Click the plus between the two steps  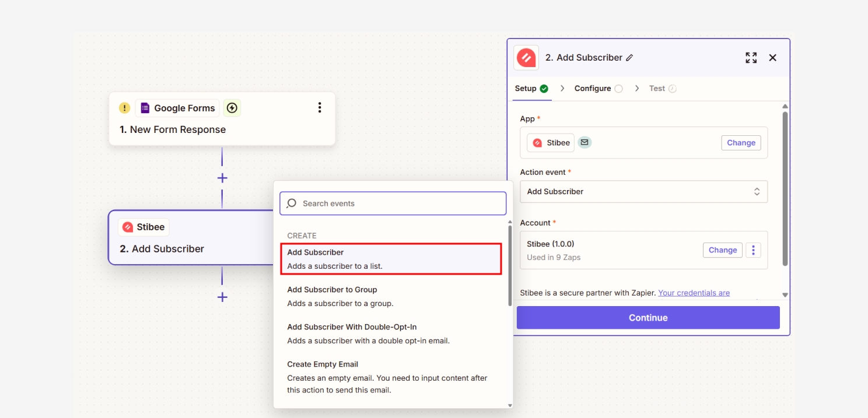pos(222,178)
